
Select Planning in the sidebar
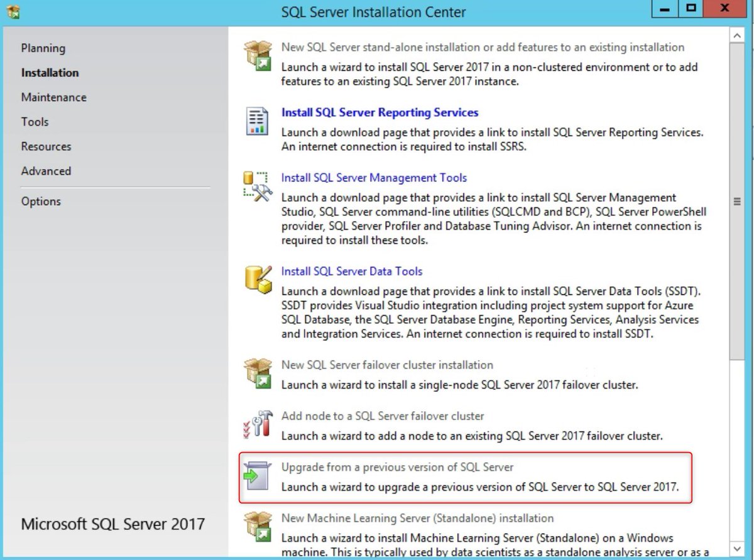click(43, 48)
